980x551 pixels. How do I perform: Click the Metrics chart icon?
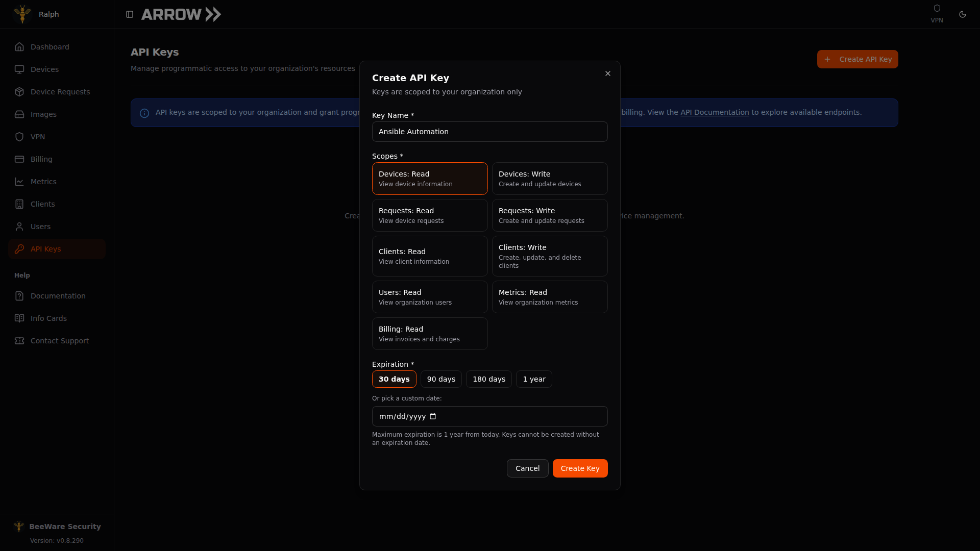click(x=19, y=182)
